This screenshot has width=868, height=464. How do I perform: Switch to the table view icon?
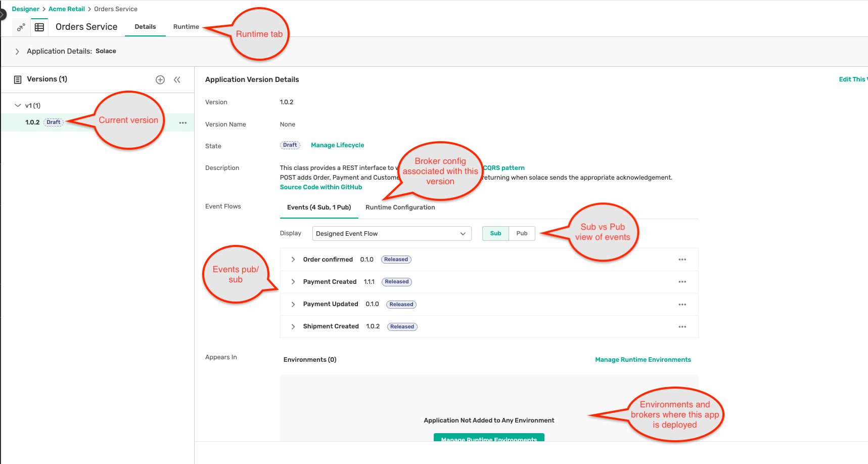click(39, 27)
